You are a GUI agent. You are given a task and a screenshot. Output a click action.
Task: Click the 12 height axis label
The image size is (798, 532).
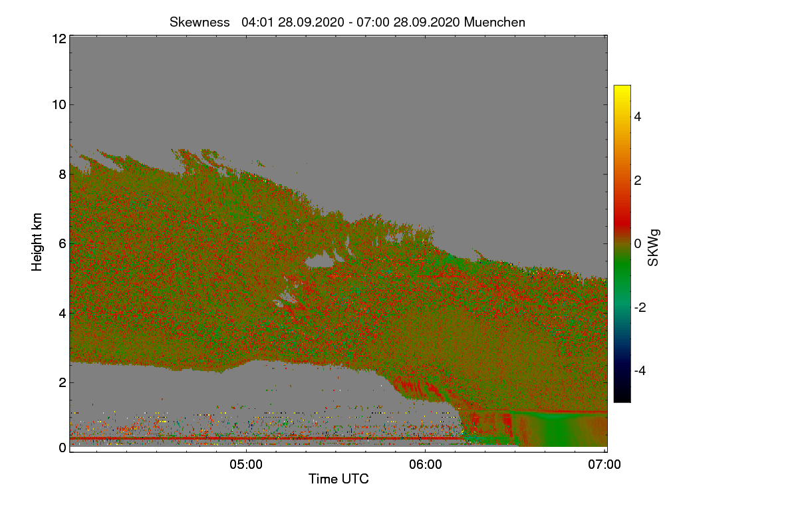tap(59, 39)
